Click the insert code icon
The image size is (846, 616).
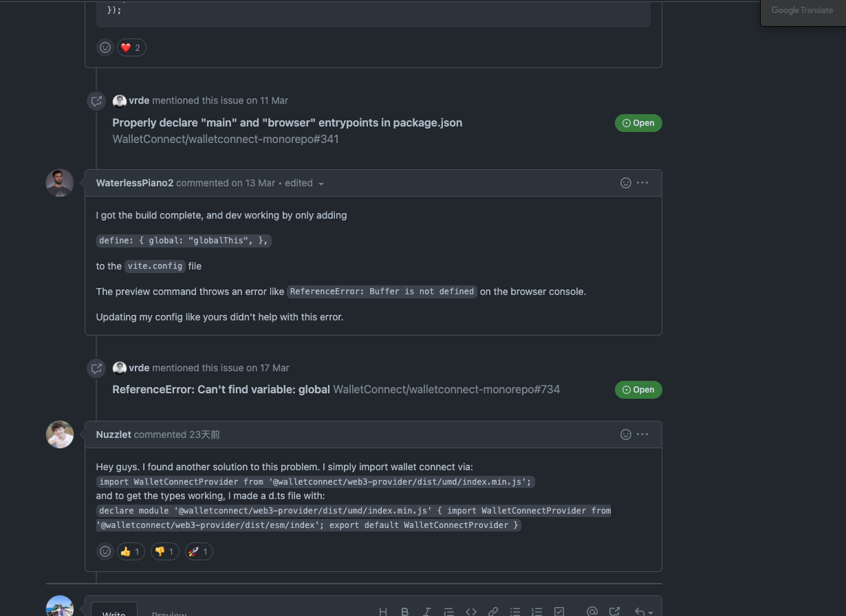(471, 611)
